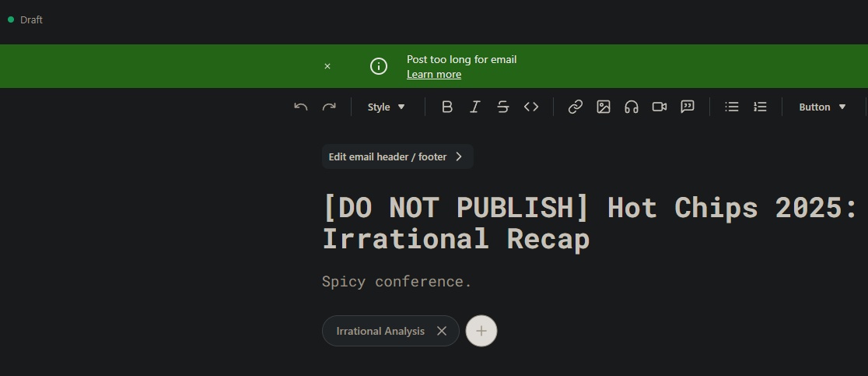The width and height of the screenshot is (868, 376).
Task: Click the 'Post too long for email' text
Action: 462,59
